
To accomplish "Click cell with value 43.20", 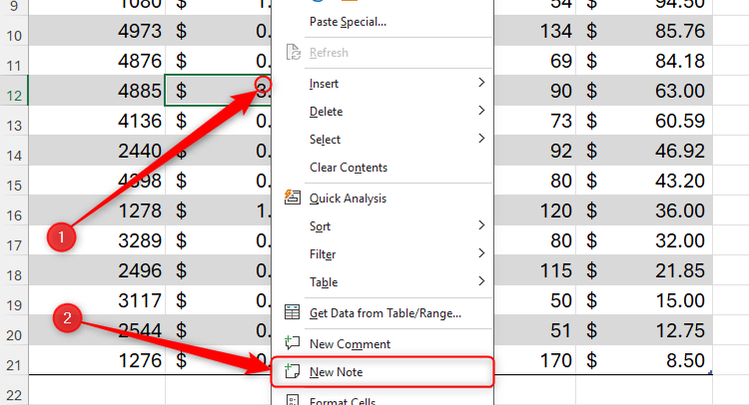I will click(644, 181).
